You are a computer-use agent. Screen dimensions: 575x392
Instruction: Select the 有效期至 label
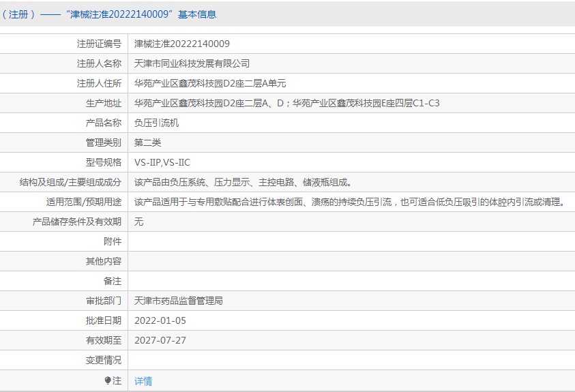(x=104, y=341)
